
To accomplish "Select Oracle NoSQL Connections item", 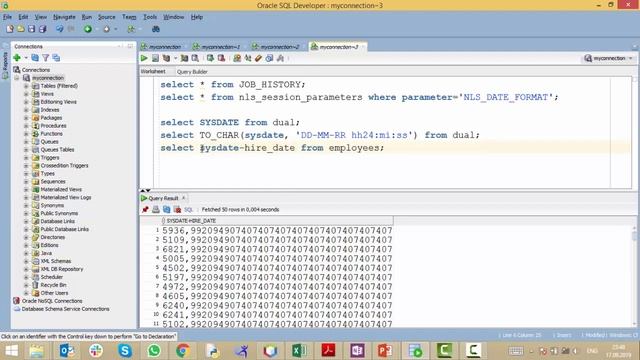I will point(52,301).
